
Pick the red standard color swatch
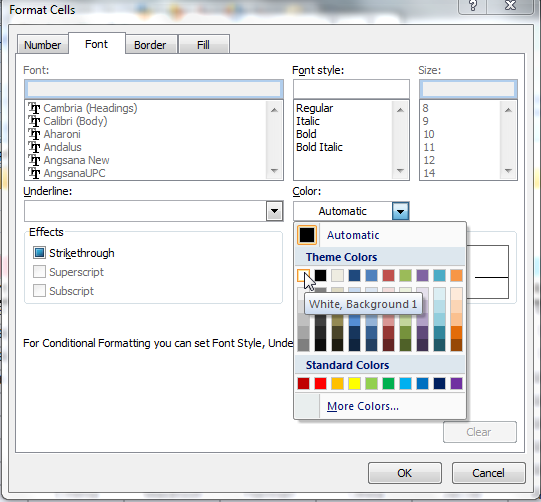pyautogui.click(x=321, y=383)
